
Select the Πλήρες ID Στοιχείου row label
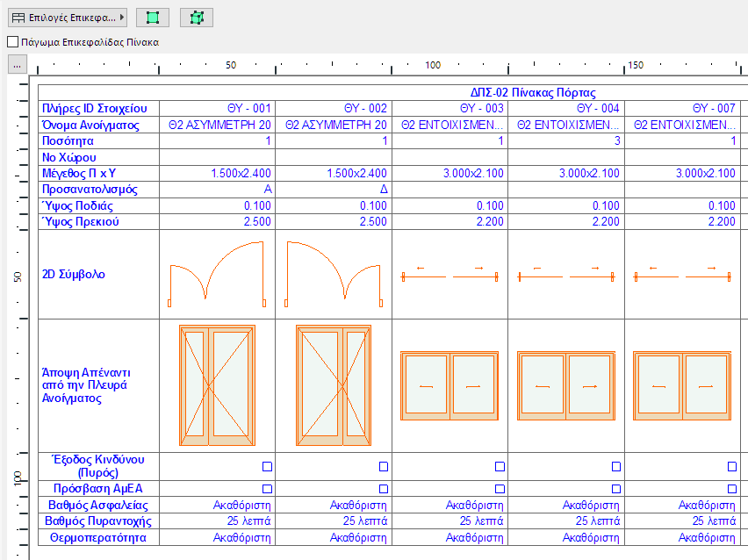pyautogui.click(x=96, y=109)
